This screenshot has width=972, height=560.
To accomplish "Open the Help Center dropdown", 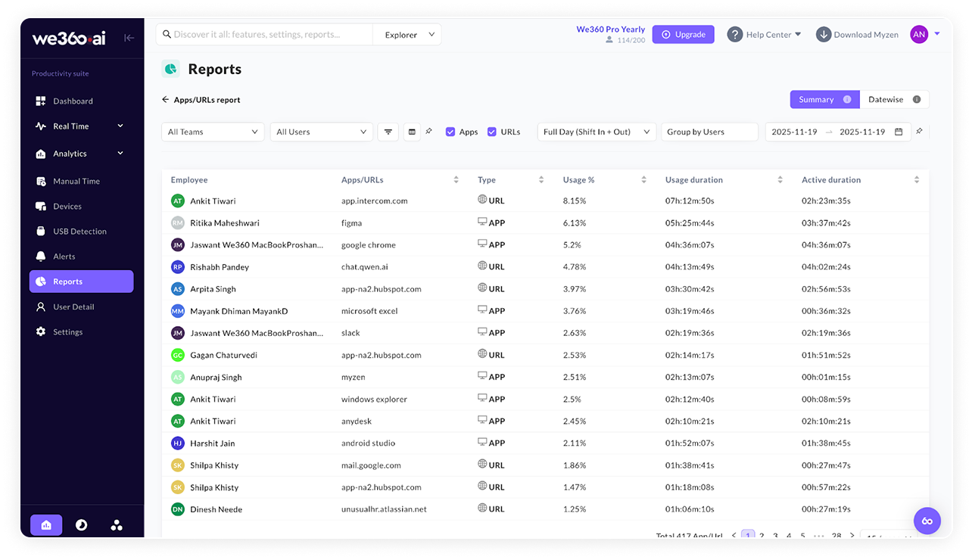I will coord(765,35).
